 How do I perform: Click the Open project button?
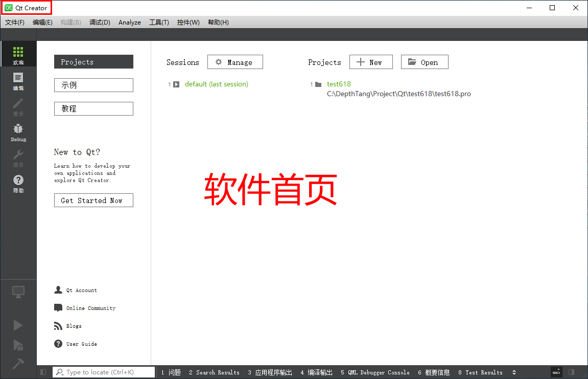(x=425, y=62)
